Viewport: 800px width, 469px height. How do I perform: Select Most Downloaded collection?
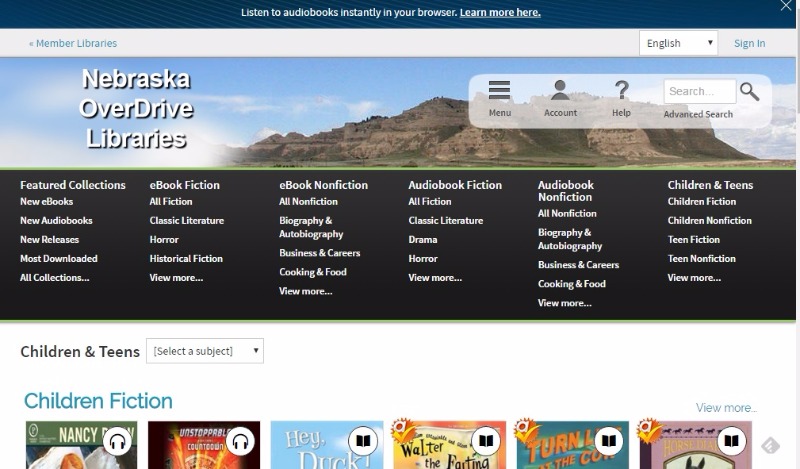tap(59, 258)
